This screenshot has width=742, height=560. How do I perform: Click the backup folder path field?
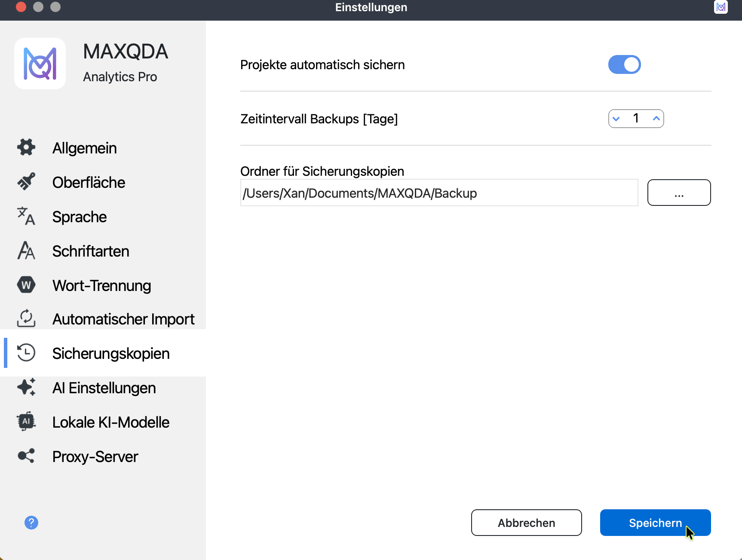click(x=439, y=193)
